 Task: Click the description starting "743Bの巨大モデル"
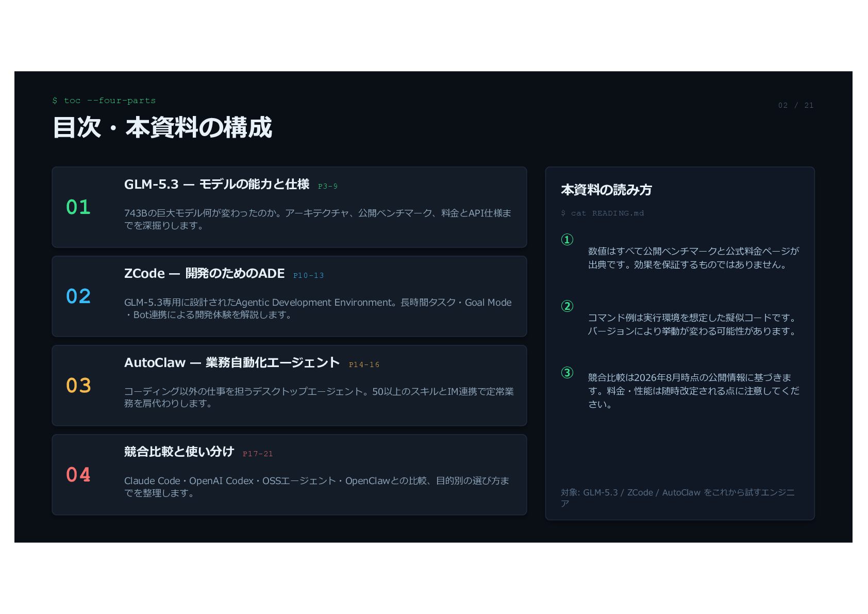point(318,219)
